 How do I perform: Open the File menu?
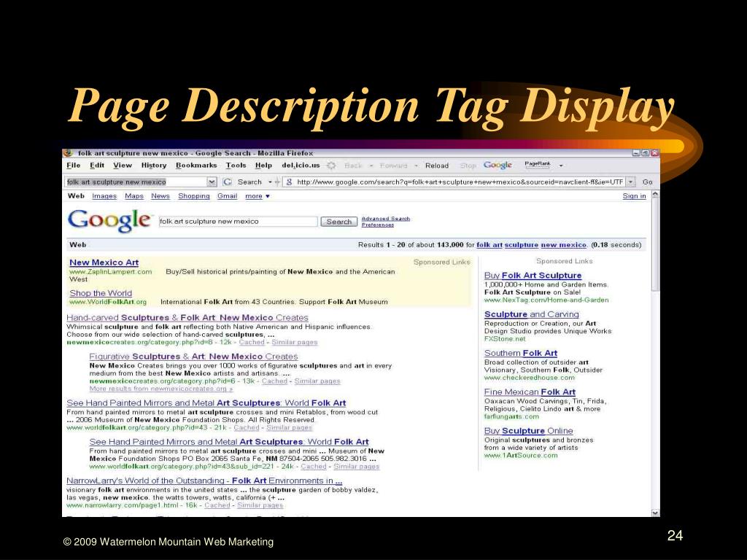(x=74, y=166)
